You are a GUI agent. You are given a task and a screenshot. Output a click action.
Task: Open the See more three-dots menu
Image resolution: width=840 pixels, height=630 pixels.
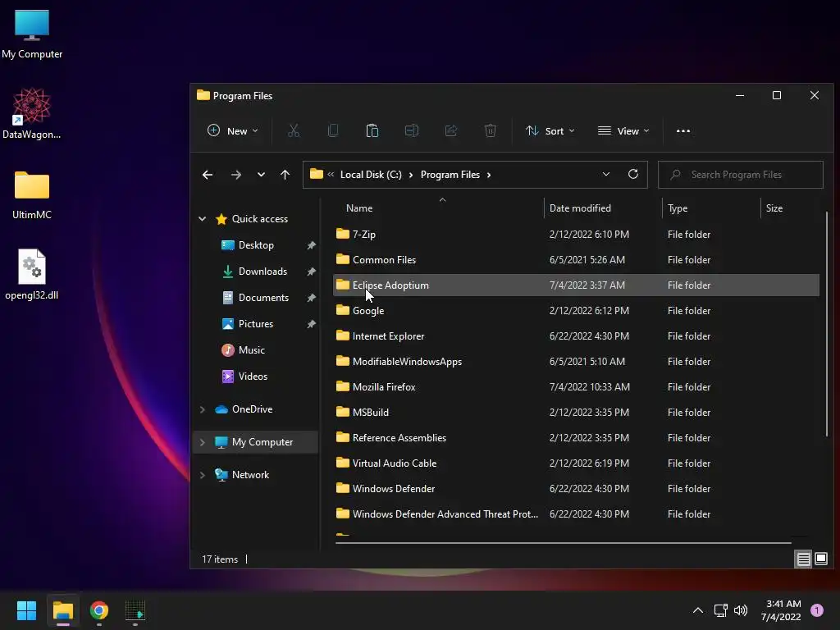pyautogui.click(x=683, y=130)
